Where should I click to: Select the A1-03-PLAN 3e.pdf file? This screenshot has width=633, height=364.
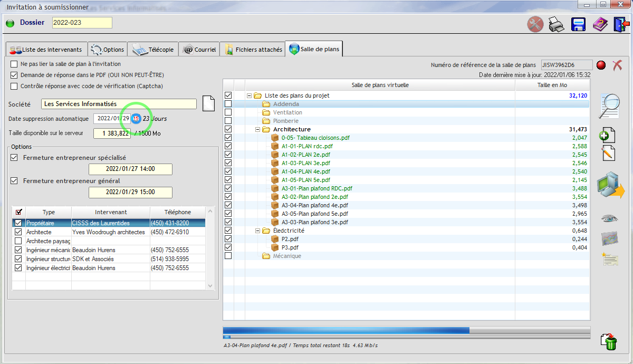[x=306, y=163]
